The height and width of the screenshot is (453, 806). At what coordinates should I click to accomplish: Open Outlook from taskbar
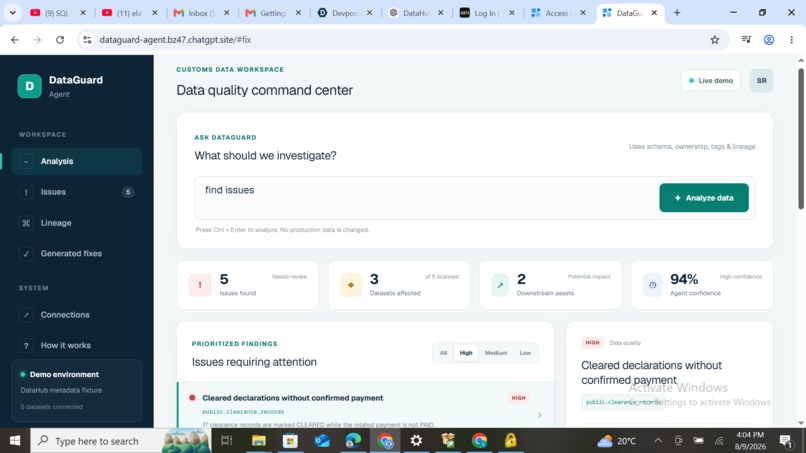coord(322,441)
